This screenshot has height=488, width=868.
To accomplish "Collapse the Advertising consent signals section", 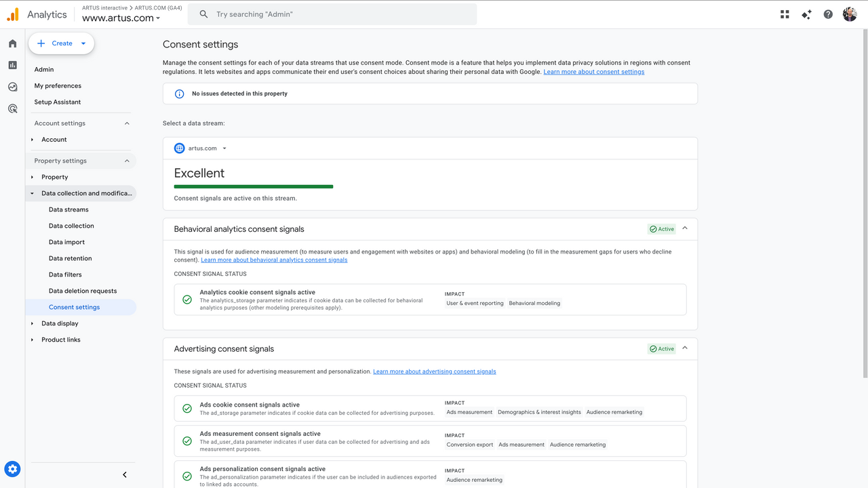I will click(x=685, y=348).
